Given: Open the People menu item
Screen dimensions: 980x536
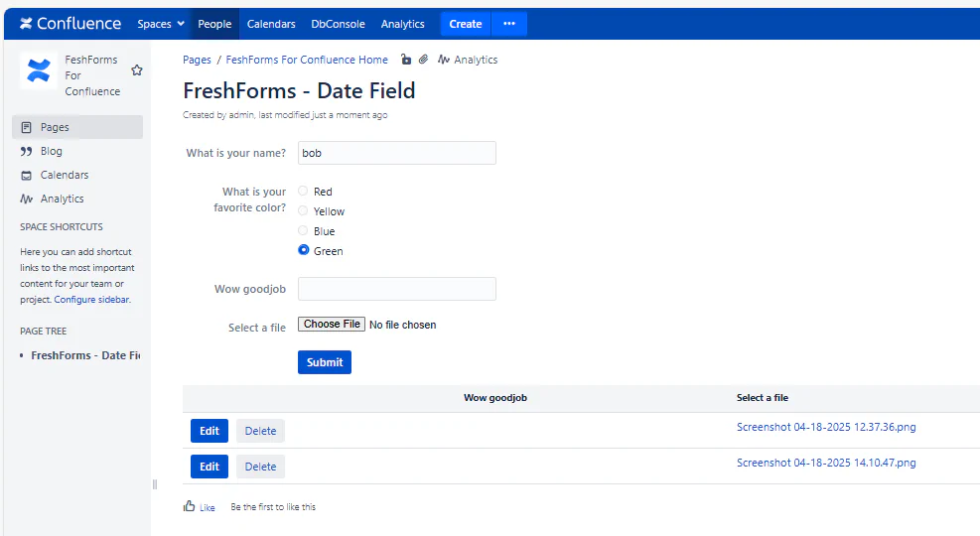Looking at the screenshot, I should pos(214,24).
